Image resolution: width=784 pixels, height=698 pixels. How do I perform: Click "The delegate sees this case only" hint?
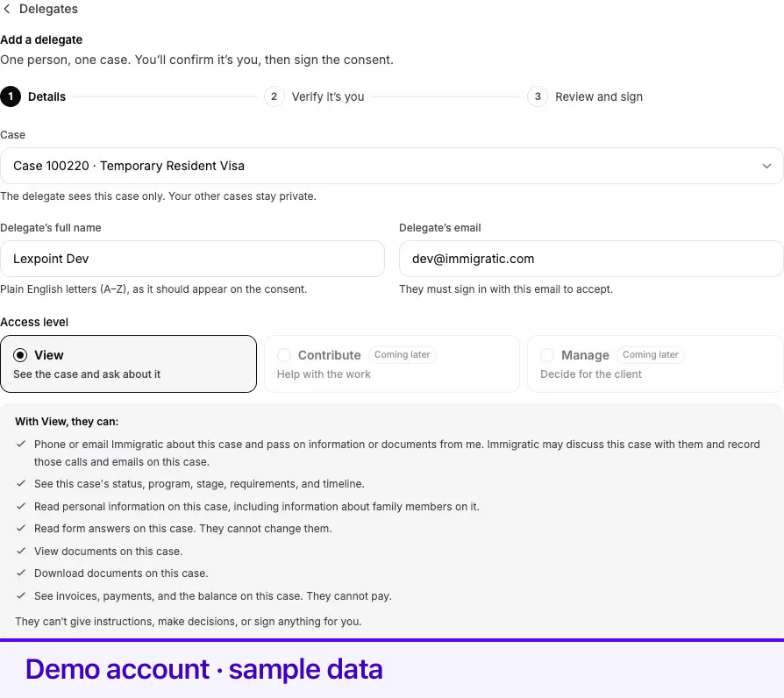click(x=158, y=196)
